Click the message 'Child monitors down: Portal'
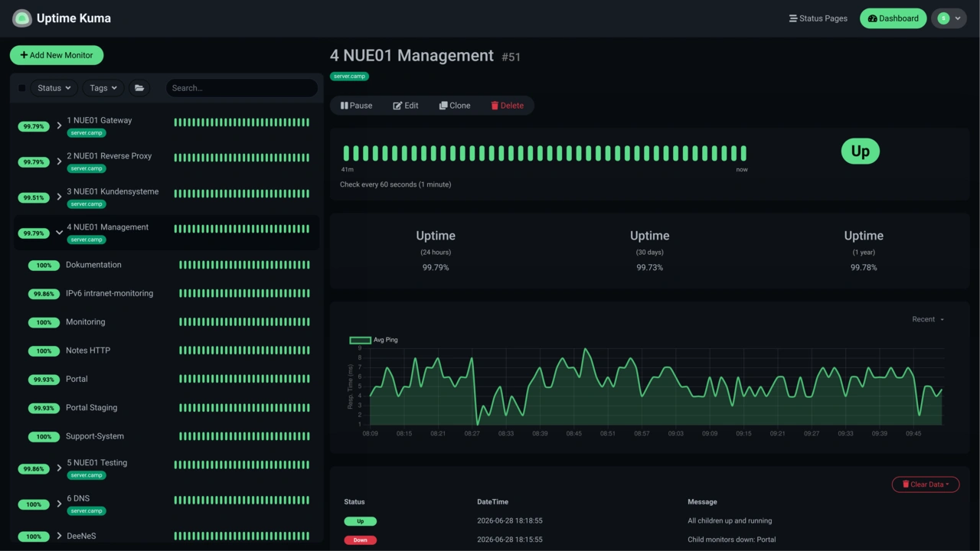980x551 pixels. click(732, 540)
